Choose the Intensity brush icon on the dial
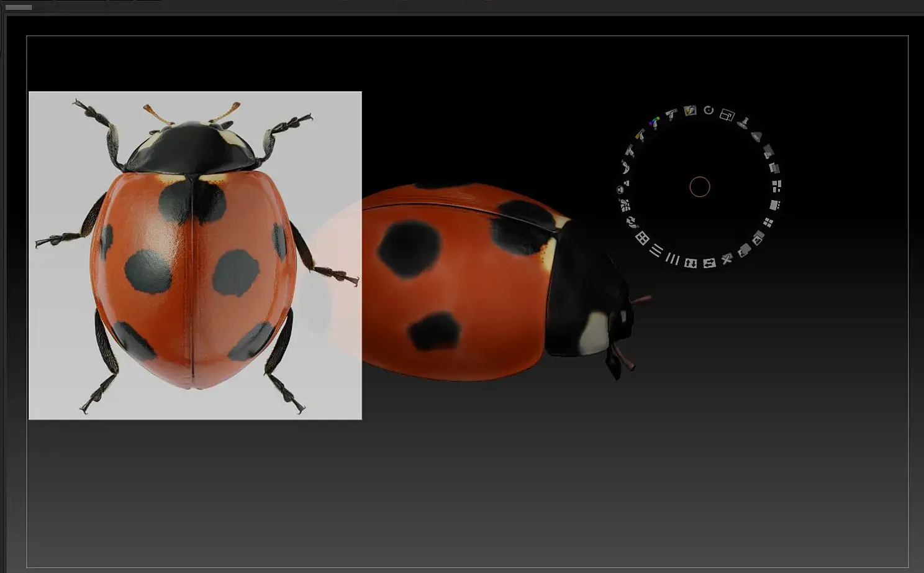Screen dimensions: 924x573 pyautogui.click(x=671, y=114)
